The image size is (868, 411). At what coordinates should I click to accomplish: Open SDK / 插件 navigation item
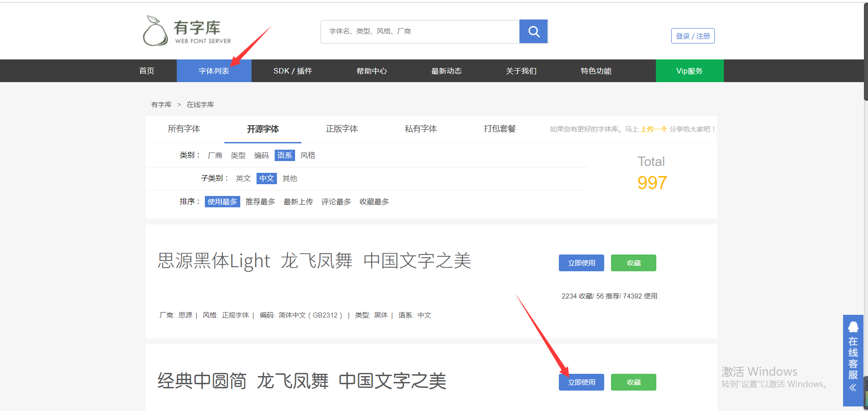(x=293, y=71)
